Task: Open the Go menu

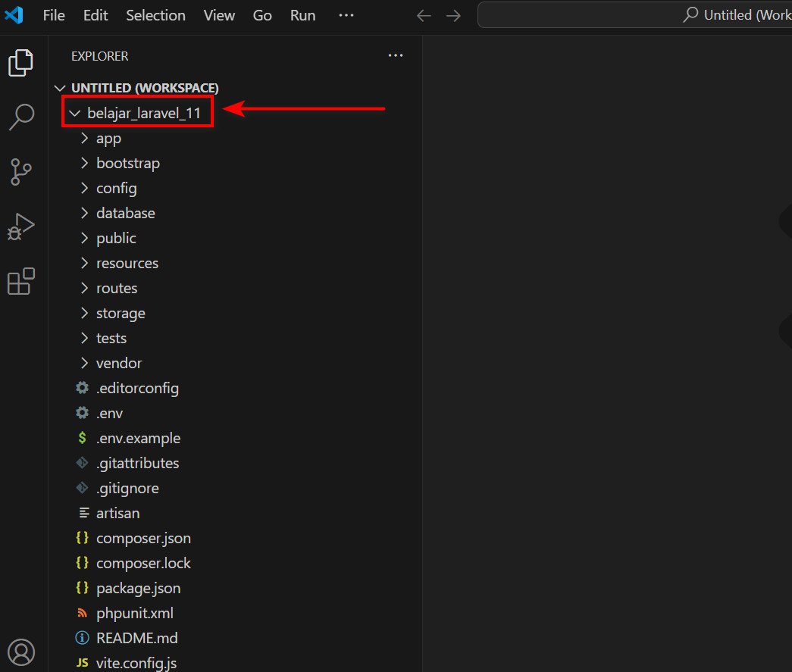Action: point(262,16)
